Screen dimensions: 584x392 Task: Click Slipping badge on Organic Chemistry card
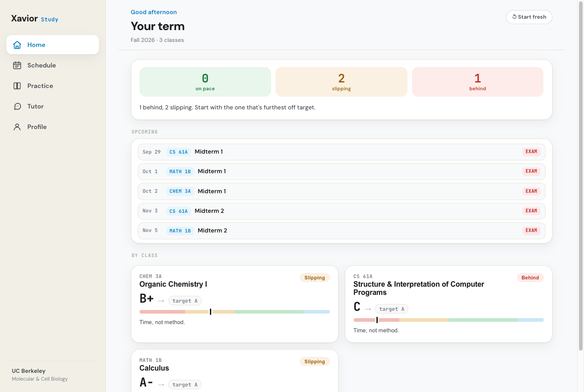[x=315, y=278]
